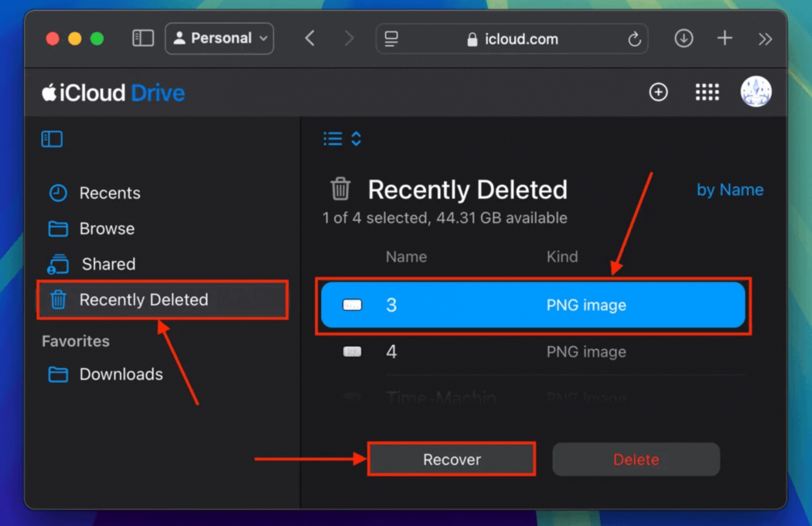The image size is (812, 526).
Task: Switch sorting via the by Name option
Action: (730, 189)
